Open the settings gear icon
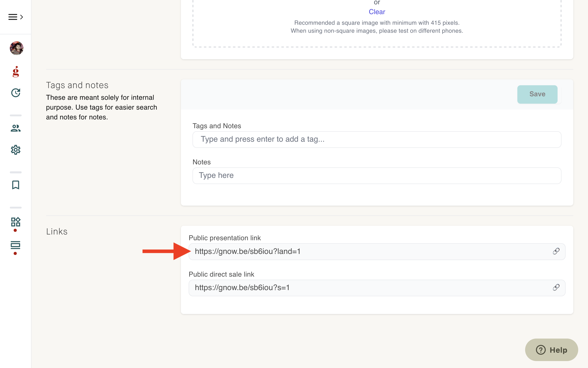Image resolution: width=588 pixels, height=368 pixels. click(x=16, y=150)
